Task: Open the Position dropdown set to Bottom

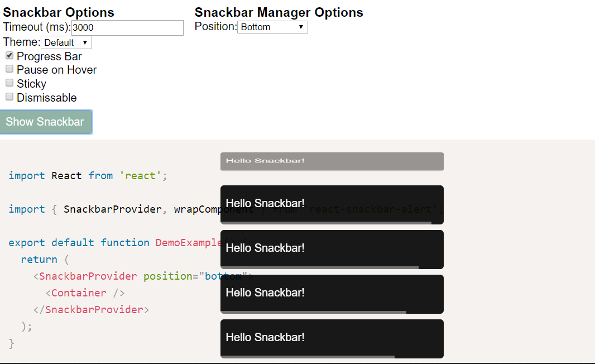Action: click(272, 27)
